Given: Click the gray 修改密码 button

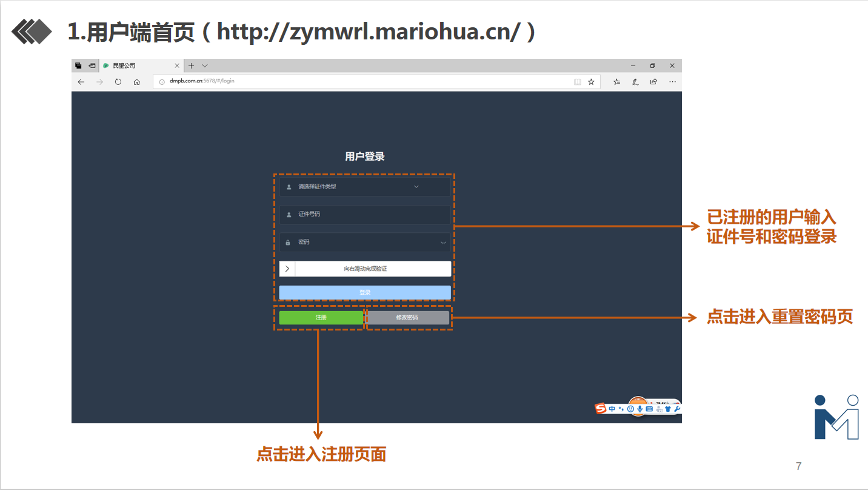Looking at the screenshot, I should (x=407, y=318).
